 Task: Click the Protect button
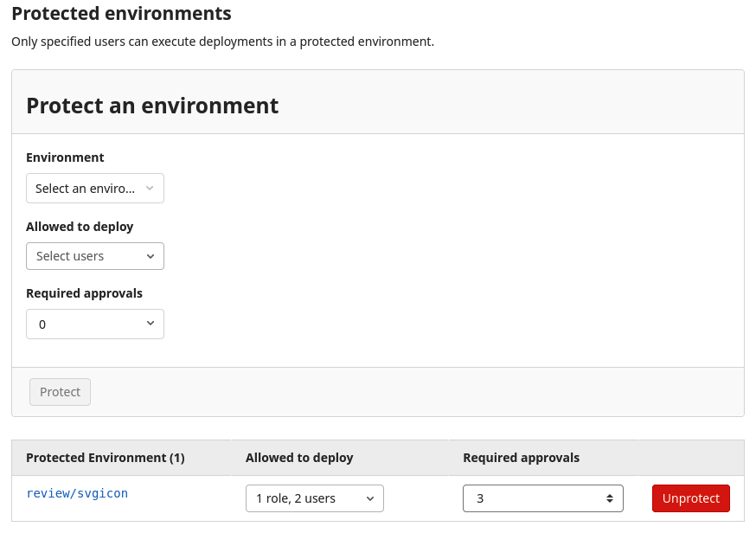[60, 391]
